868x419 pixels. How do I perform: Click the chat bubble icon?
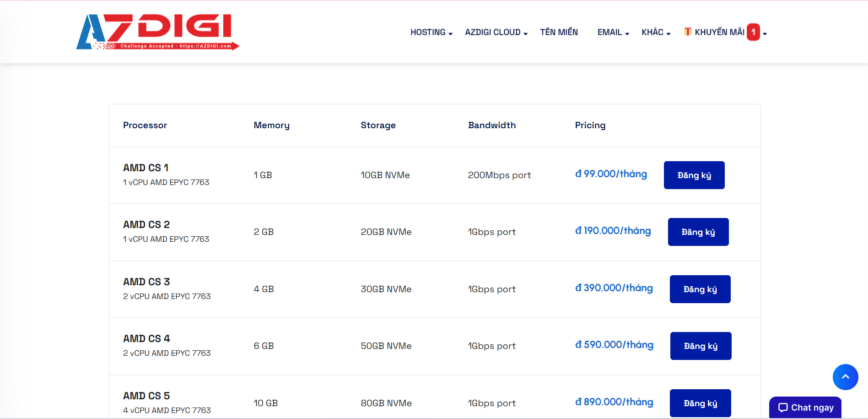coord(783,408)
